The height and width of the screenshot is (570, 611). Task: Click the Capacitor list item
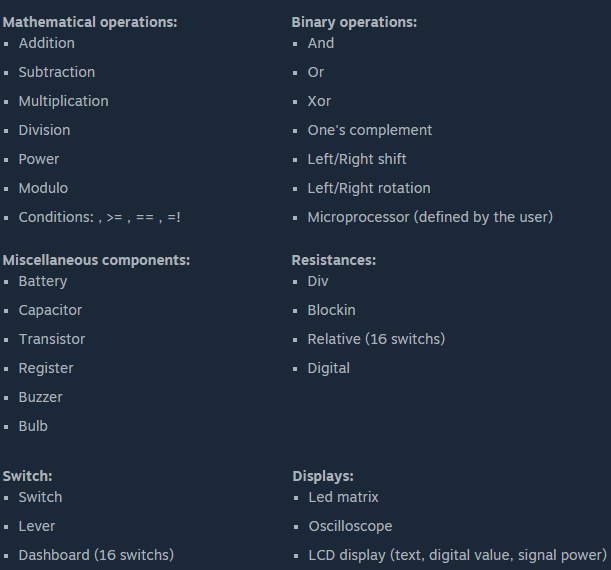[50, 310]
